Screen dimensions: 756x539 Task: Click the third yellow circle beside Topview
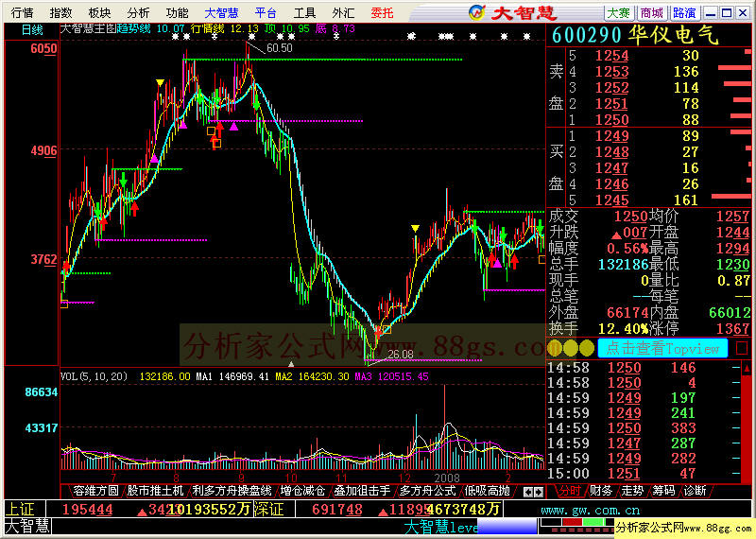pyautogui.click(x=586, y=348)
